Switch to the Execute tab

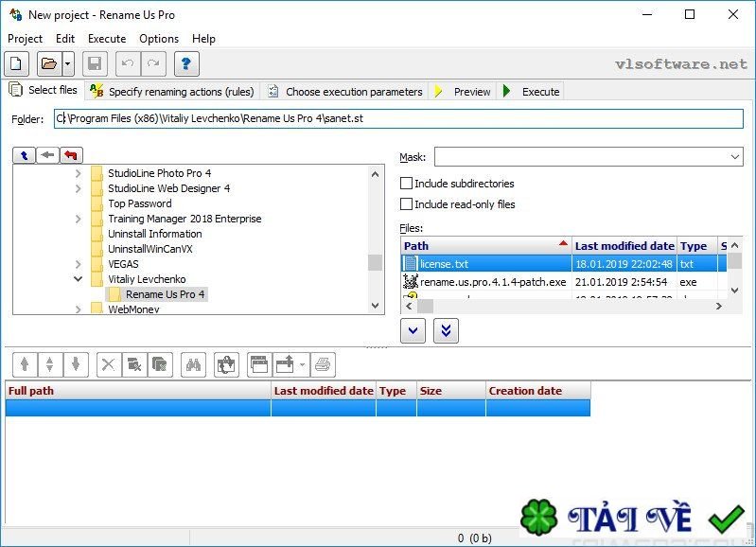click(531, 92)
